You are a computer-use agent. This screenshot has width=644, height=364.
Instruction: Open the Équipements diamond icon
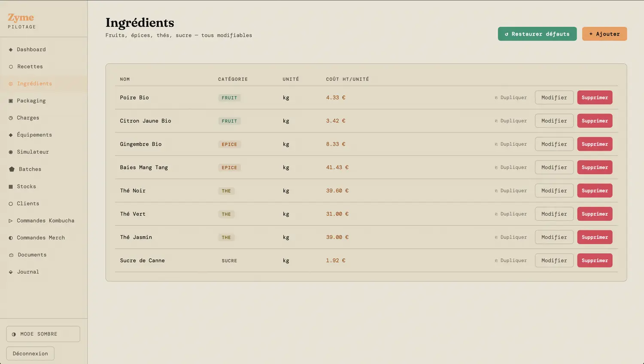tap(11, 135)
